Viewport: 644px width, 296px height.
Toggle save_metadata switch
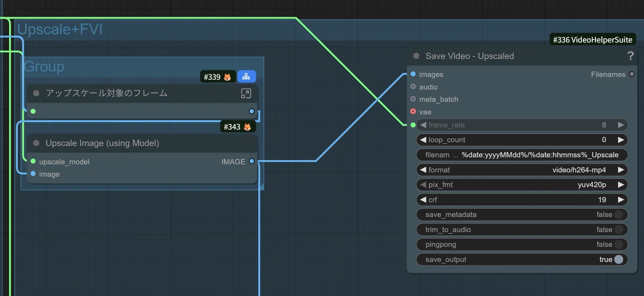619,214
